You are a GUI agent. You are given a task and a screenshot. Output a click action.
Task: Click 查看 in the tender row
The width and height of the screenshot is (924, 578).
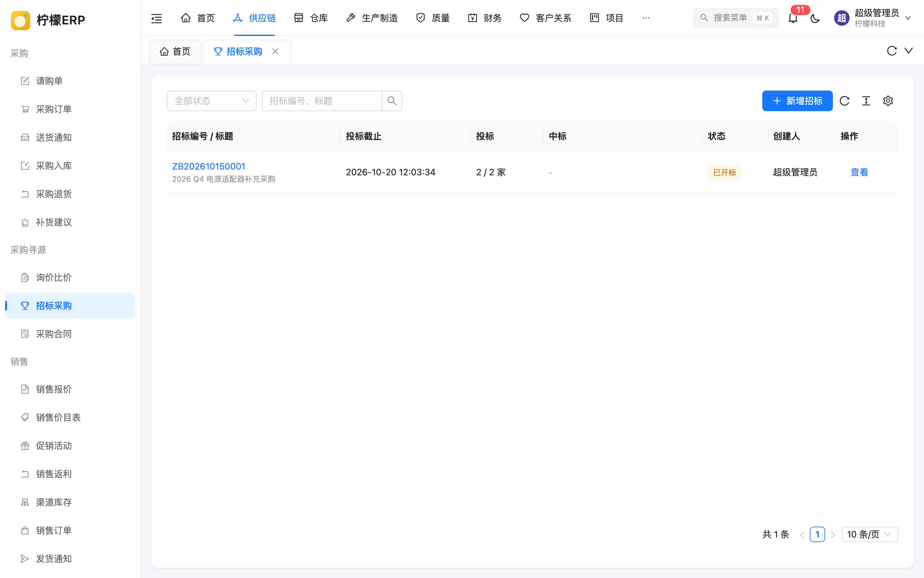click(859, 172)
